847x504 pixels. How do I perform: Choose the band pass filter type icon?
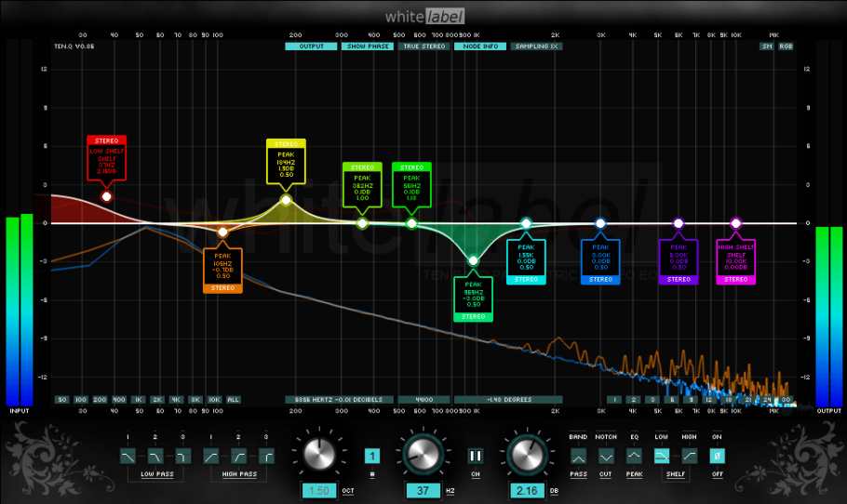[x=578, y=457]
